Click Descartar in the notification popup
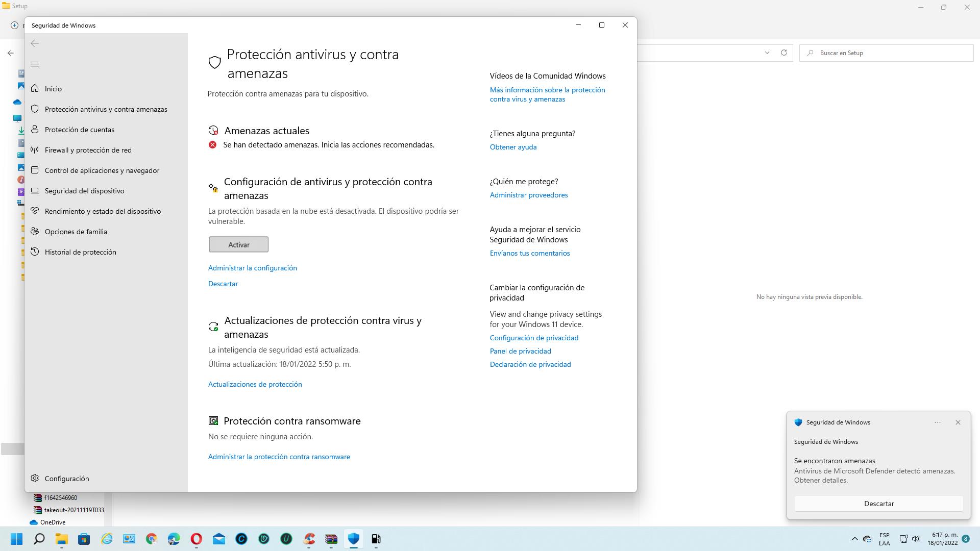This screenshot has width=980, height=551. coord(878,504)
